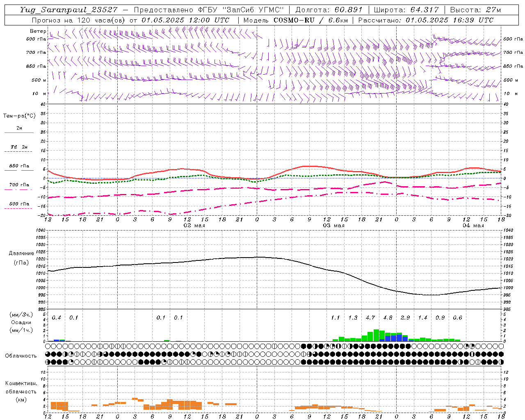This screenshot has width=525, height=420.
Task: Click the 500 м wind level label
Action: coord(39,80)
